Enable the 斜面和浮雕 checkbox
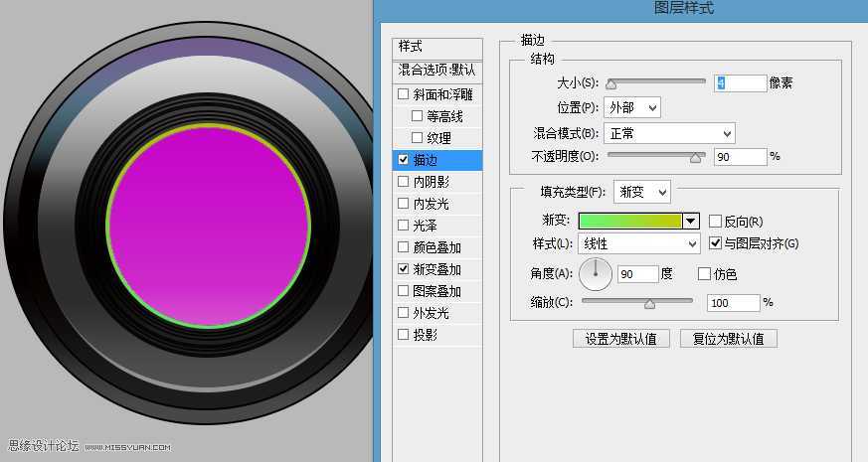 click(403, 95)
